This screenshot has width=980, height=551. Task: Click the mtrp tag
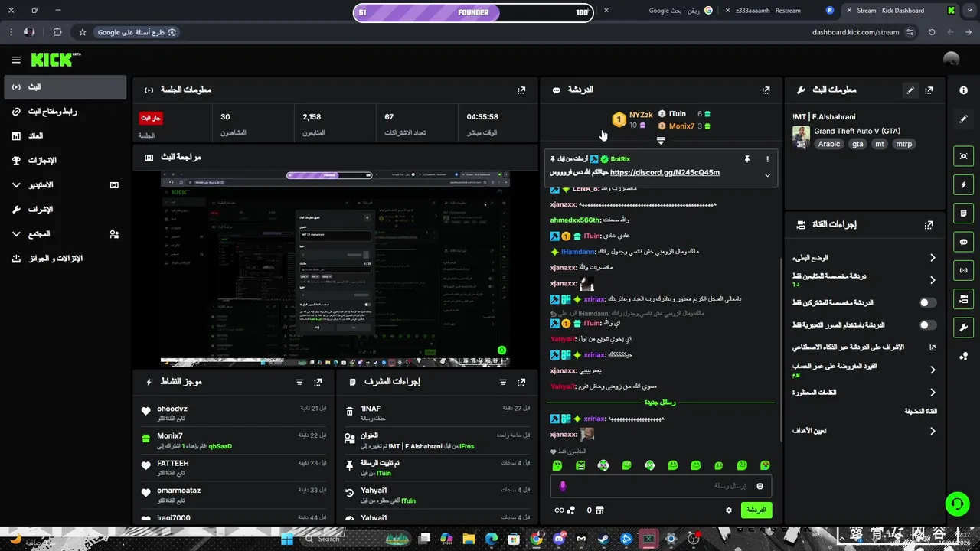pos(904,144)
